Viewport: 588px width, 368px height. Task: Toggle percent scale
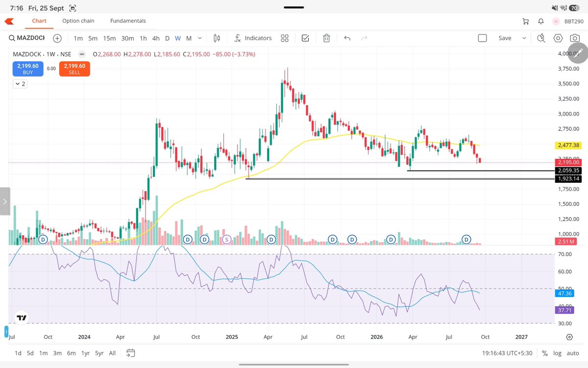click(x=545, y=353)
